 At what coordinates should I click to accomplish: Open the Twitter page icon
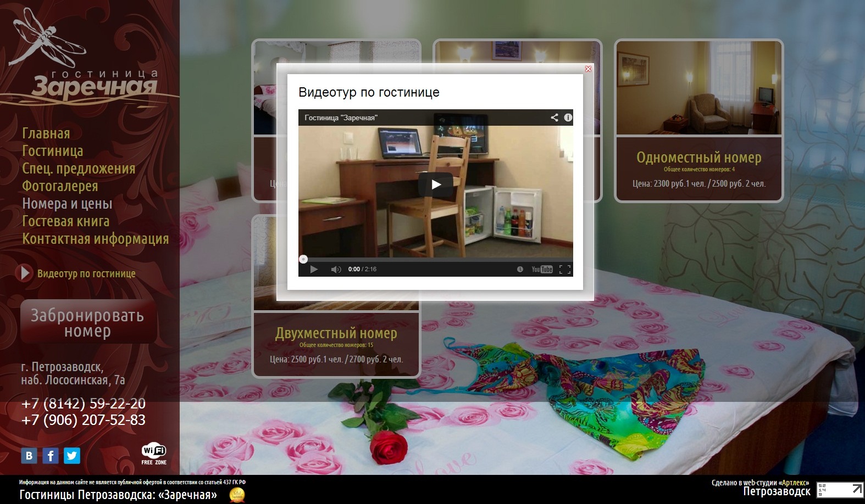72,455
